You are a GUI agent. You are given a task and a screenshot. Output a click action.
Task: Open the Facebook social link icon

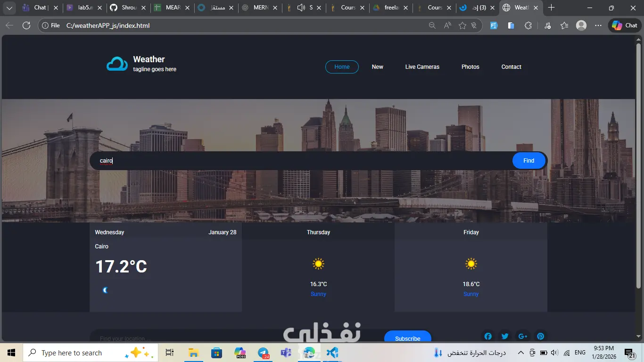tap(488, 336)
